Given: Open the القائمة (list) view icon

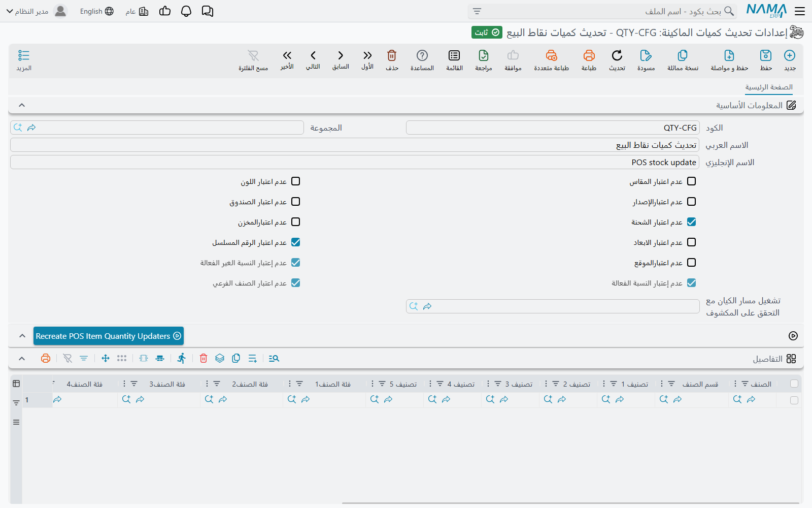Looking at the screenshot, I should click(x=454, y=55).
